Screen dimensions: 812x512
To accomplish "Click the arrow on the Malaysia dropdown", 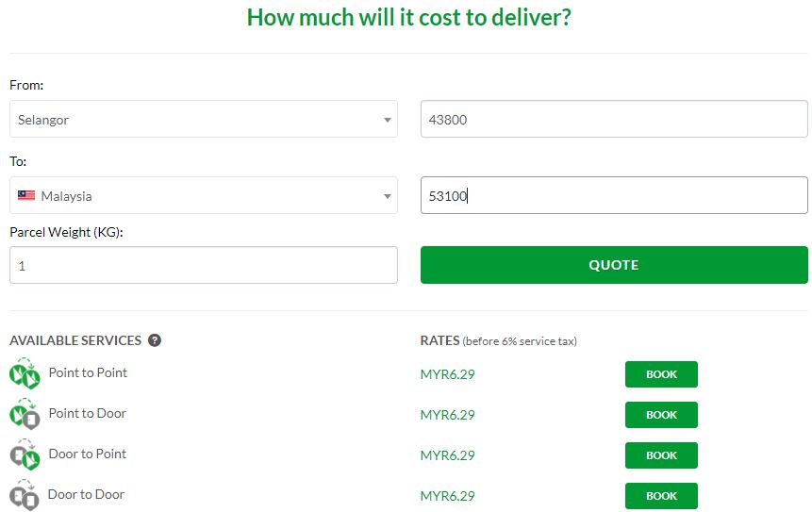I will click(x=387, y=196).
